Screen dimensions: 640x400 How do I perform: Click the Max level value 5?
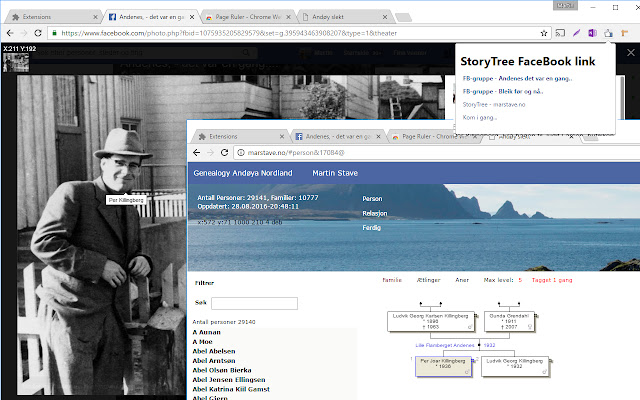coord(520,280)
